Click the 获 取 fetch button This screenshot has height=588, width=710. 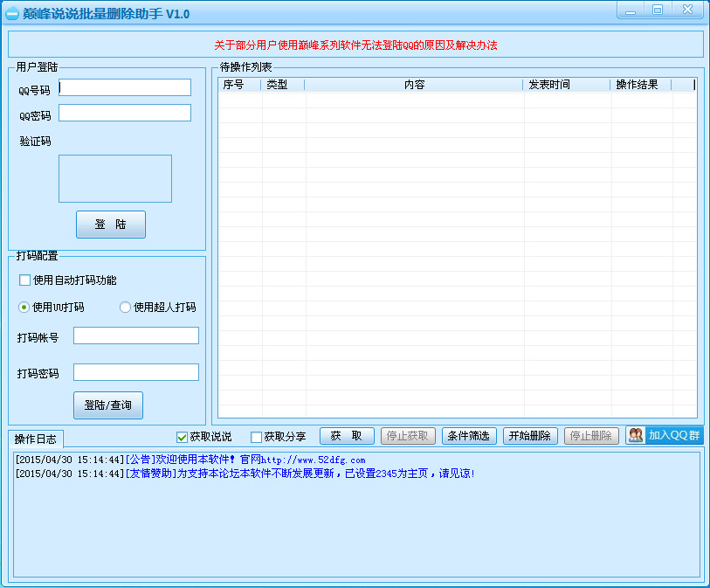[x=347, y=436]
